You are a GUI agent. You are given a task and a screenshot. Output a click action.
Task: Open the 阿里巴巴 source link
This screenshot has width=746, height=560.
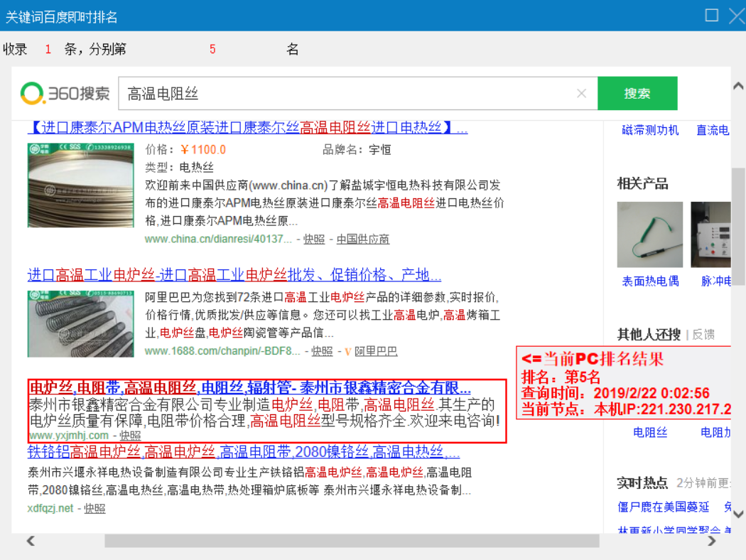pyautogui.click(x=376, y=351)
